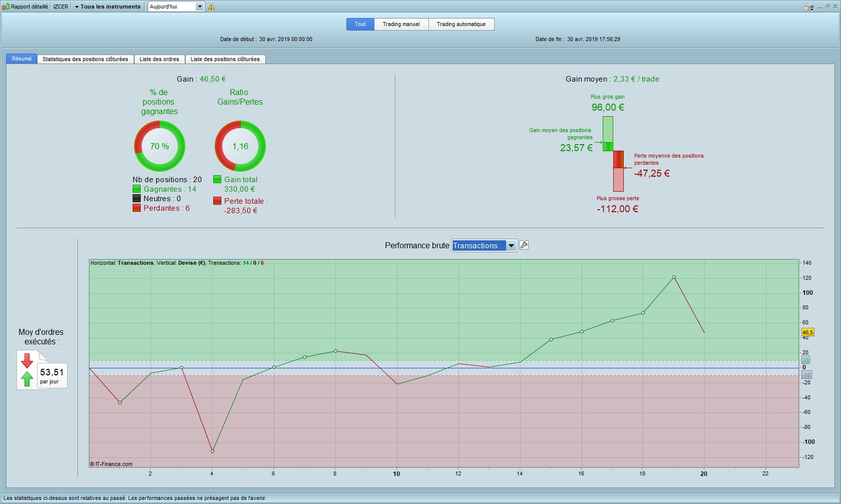Click the red -10 threshold label
Screen dimensions: 841x504
coord(806,375)
